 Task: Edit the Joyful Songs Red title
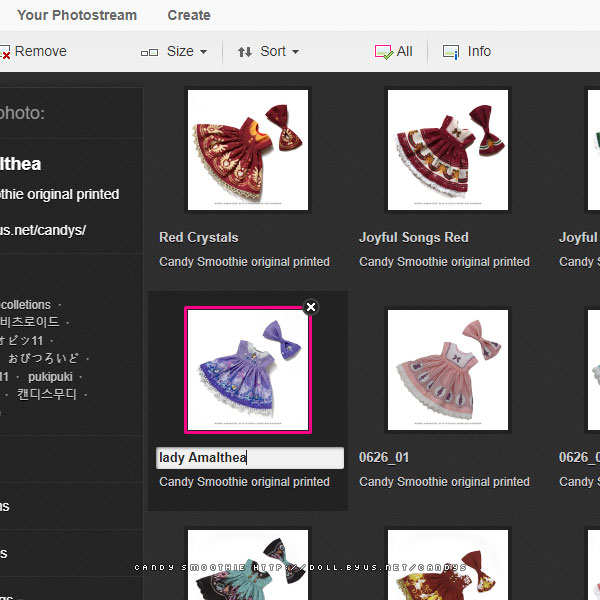click(414, 238)
